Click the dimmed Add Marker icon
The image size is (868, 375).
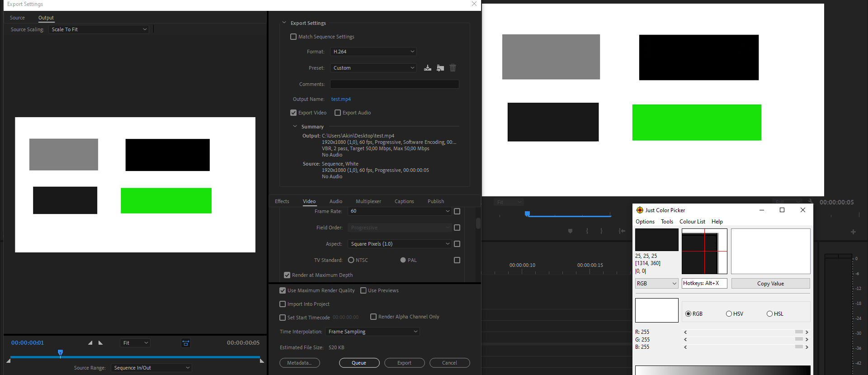(570, 231)
